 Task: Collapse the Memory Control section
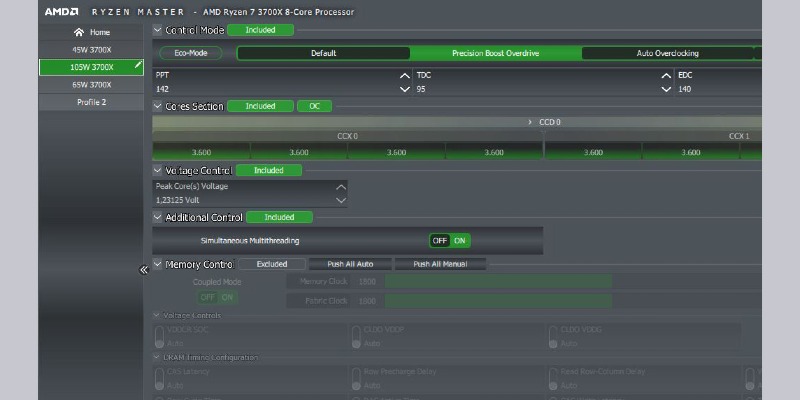[158, 264]
